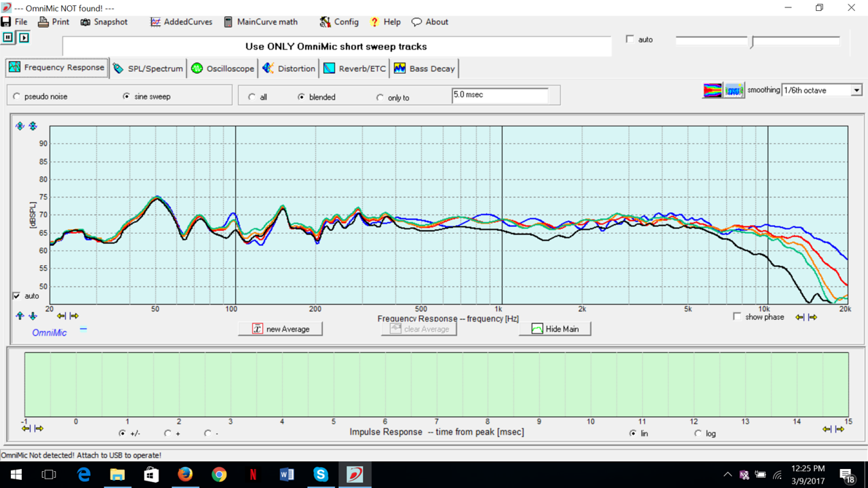Switch to the Bass Decay tab
The image size is (868, 488).
[425, 68]
